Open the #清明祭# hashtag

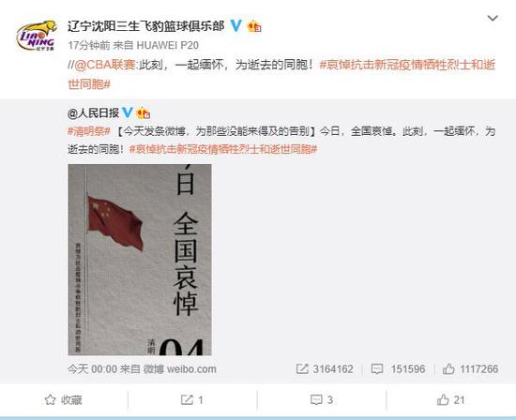tap(89, 131)
